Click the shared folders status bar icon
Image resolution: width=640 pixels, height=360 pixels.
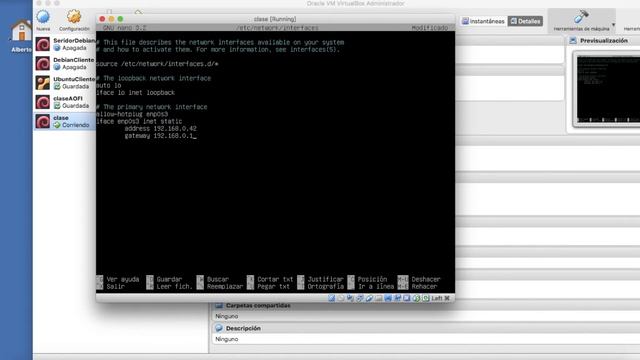(378, 298)
